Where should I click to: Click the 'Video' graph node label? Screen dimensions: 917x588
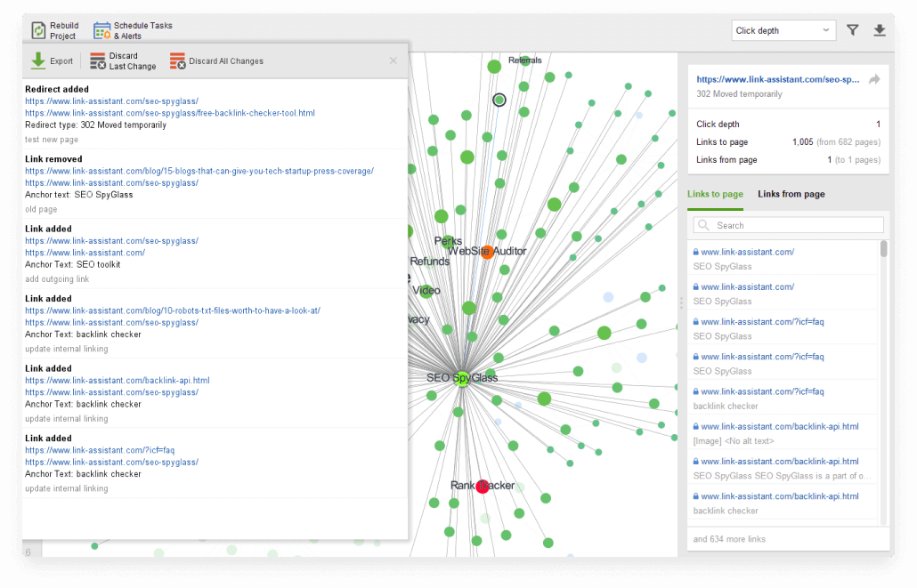coord(426,291)
